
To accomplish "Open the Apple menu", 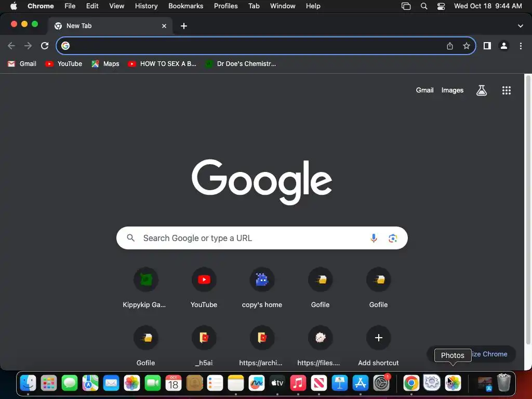I will click(14, 6).
